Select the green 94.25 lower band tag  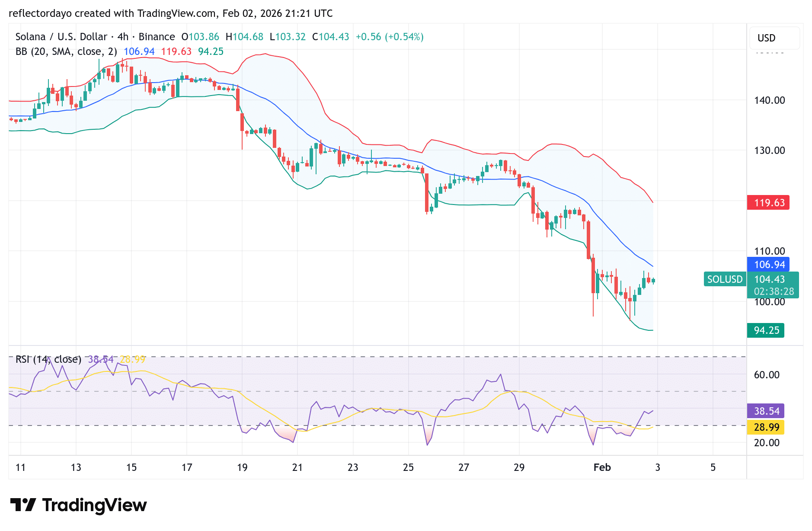[x=766, y=330]
